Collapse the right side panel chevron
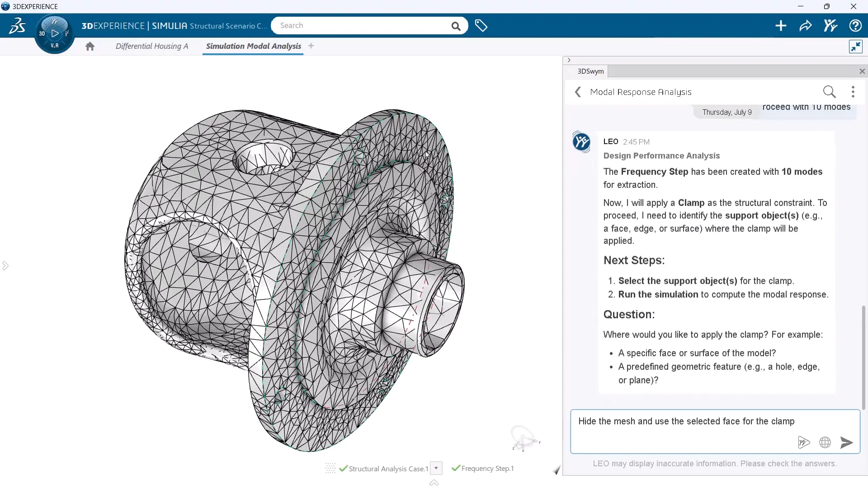 coord(569,60)
